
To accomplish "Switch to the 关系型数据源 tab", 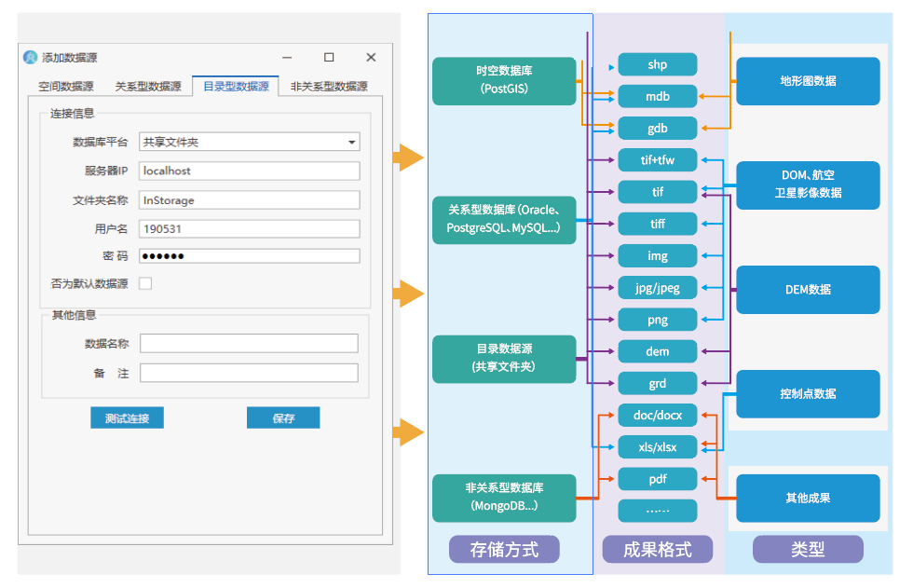I will click(148, 87).
